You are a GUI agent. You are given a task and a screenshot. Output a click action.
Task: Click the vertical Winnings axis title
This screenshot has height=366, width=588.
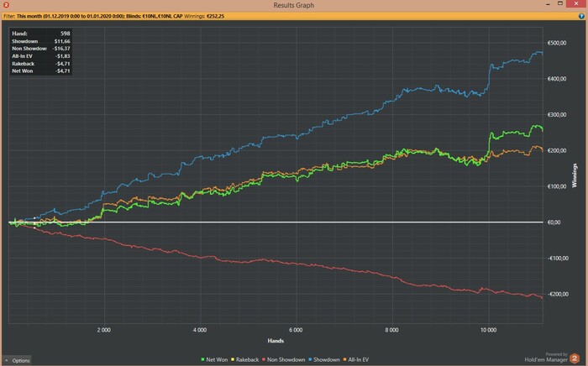point(575,175)
